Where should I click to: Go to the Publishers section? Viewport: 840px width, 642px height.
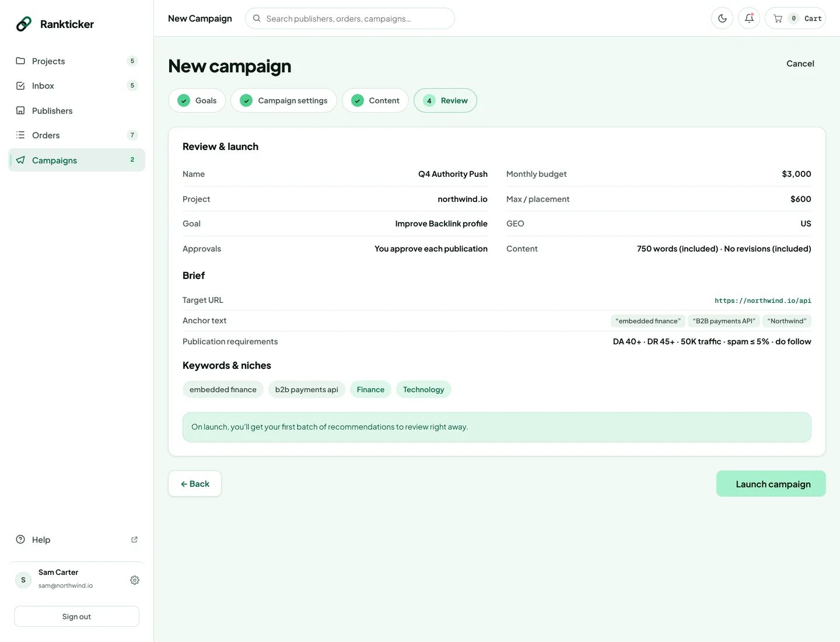tap(76, 111)
